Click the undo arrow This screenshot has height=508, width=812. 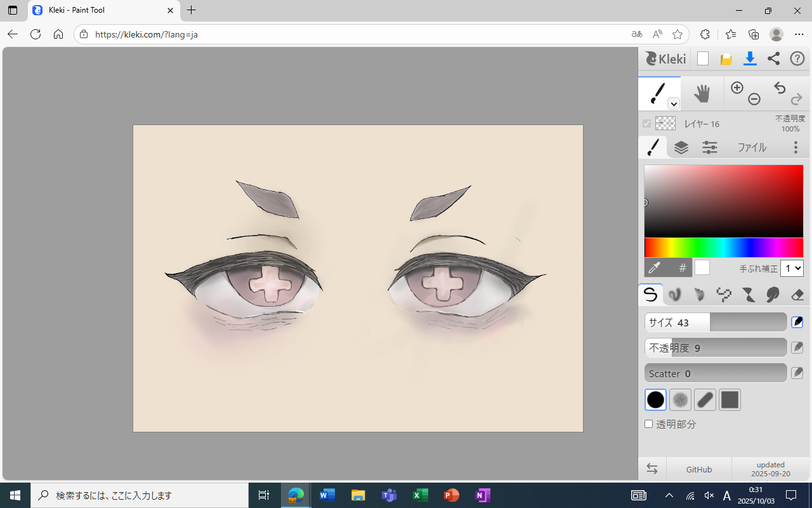click(780, 88)
